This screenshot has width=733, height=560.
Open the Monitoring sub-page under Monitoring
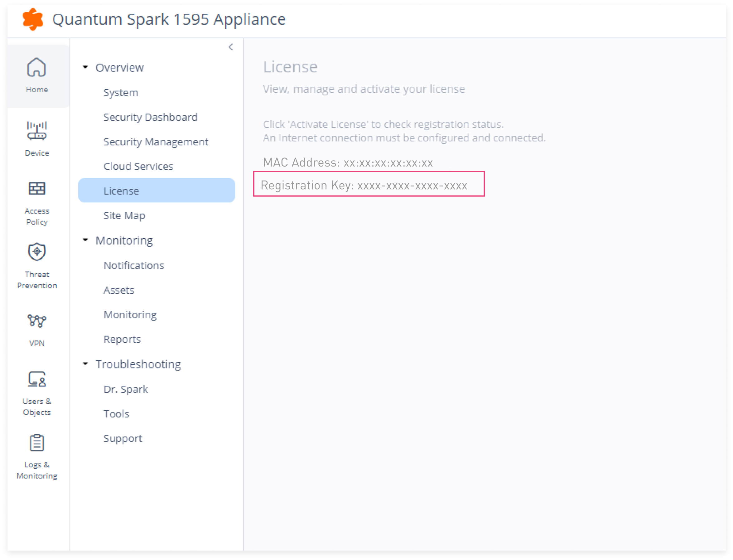[x=130, y=315]
